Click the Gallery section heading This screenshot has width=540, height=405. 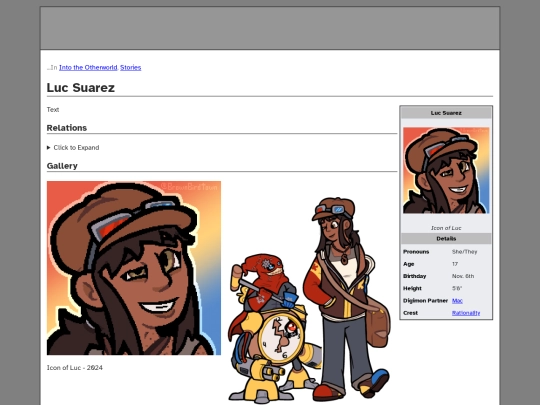[x=62, y=166]
